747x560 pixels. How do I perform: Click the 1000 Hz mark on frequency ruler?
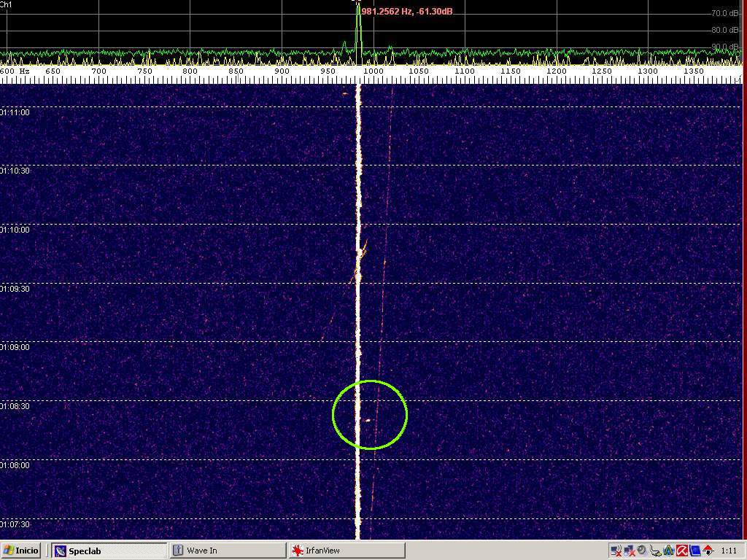[373, 71]
